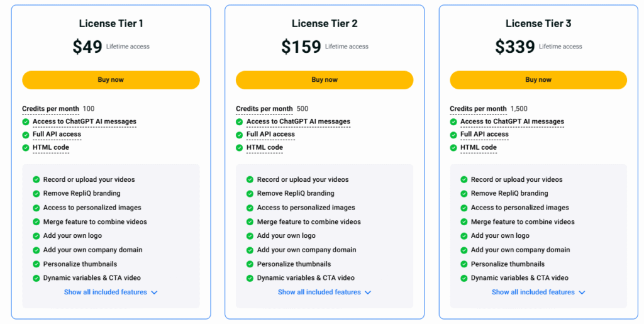Click Tier 3 Personalize thumbnails check icon
The width and height of the screenshot is (644, 324).
(x=464, y=264)
